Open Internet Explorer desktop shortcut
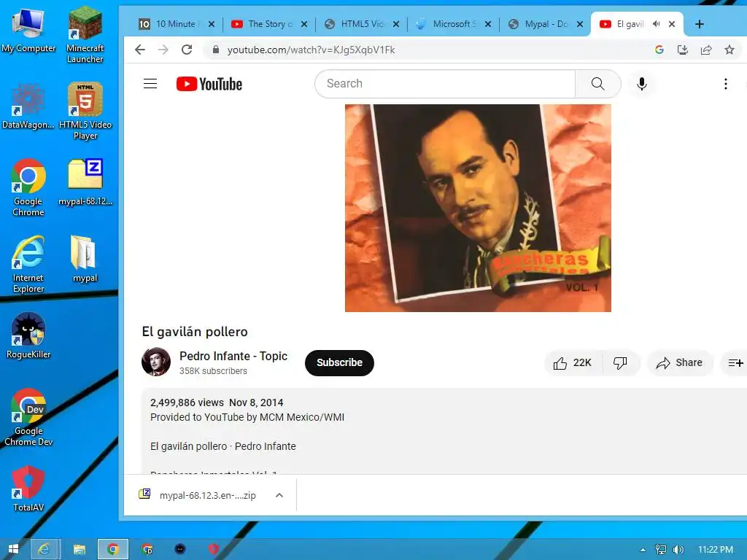Image resolution: width=747 pixels, height=560 pixels. point(28,264)
